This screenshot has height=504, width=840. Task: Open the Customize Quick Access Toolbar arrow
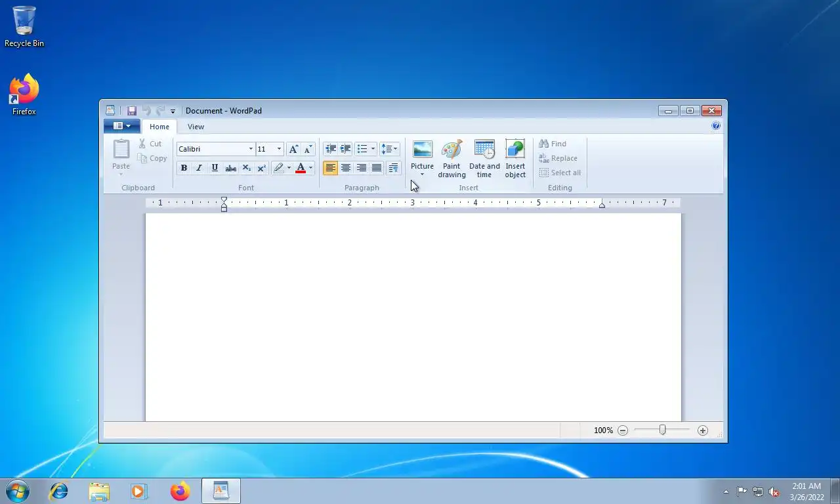click(173, 112)
